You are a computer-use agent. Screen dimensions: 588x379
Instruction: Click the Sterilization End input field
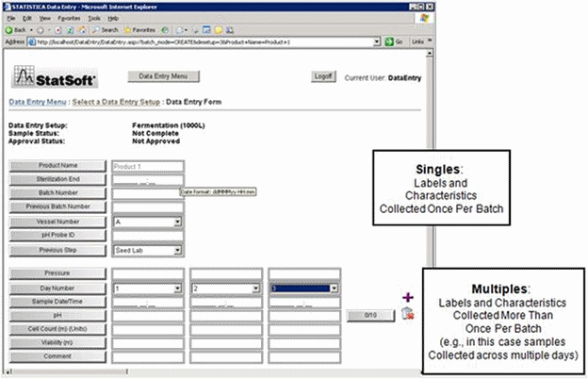tap(148, 180)
